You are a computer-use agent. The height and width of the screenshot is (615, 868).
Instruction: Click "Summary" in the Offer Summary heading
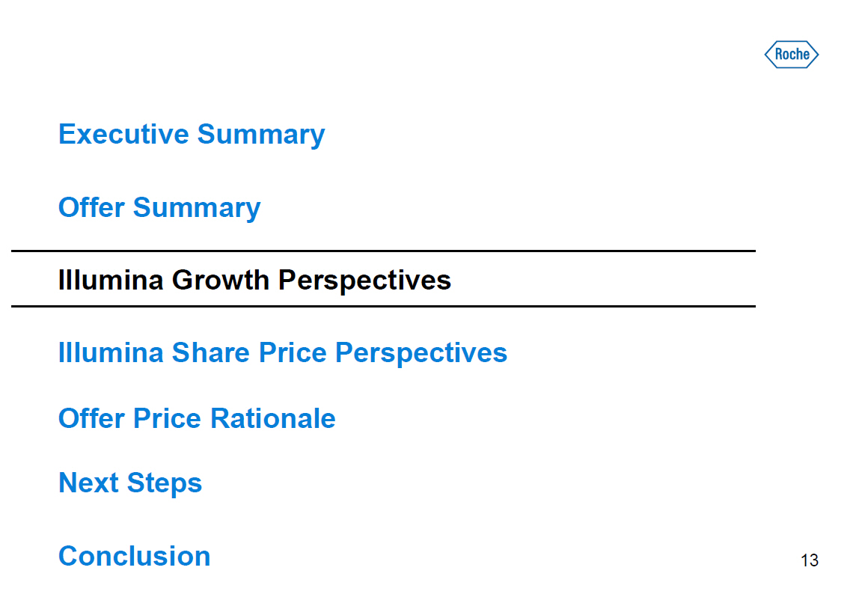coord(197,208)
